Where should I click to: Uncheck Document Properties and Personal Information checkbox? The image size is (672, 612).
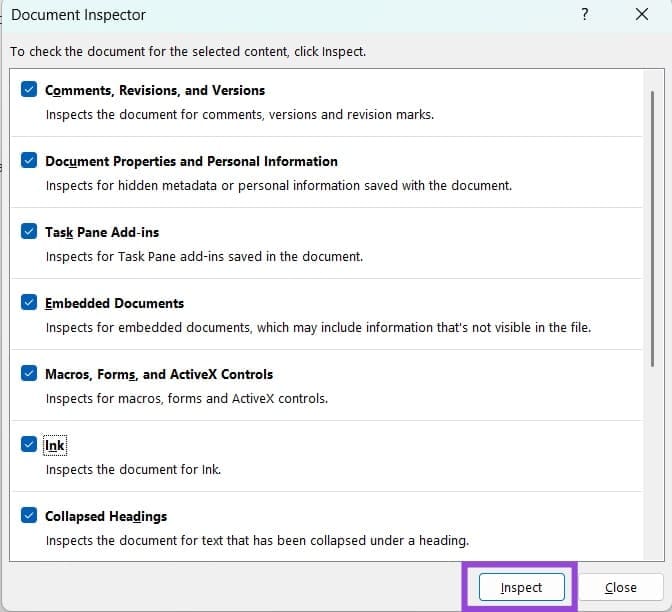[29, 161]
